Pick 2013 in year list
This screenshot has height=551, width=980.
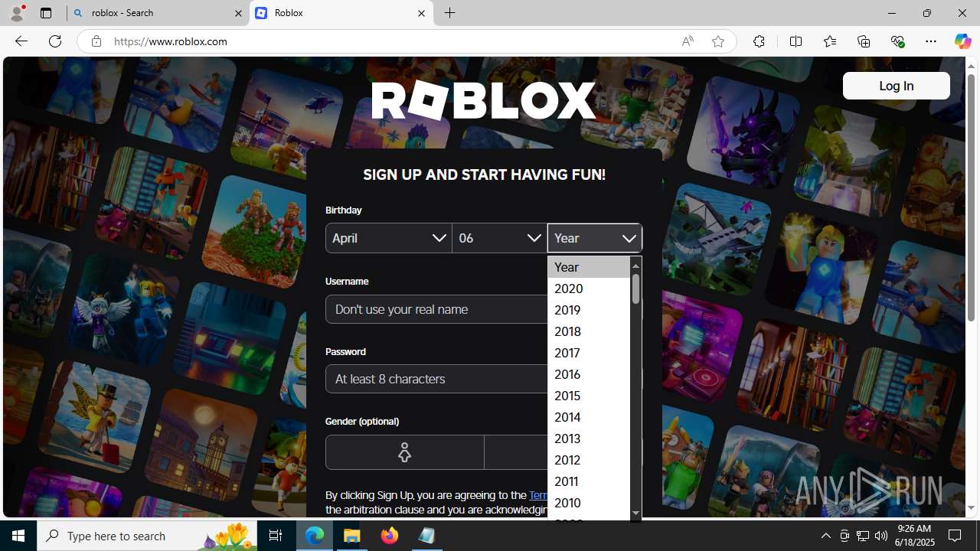pos(589,439)
